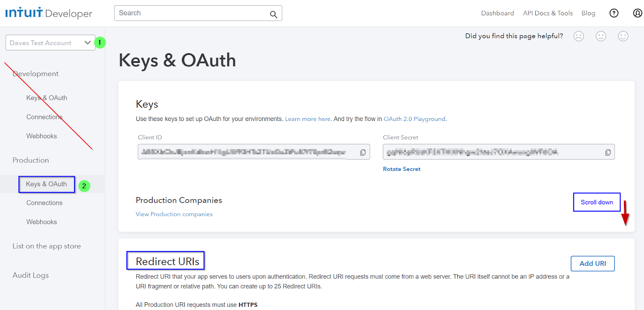
Task: Click Rotate Secret link
Action: tap(402, 169)
